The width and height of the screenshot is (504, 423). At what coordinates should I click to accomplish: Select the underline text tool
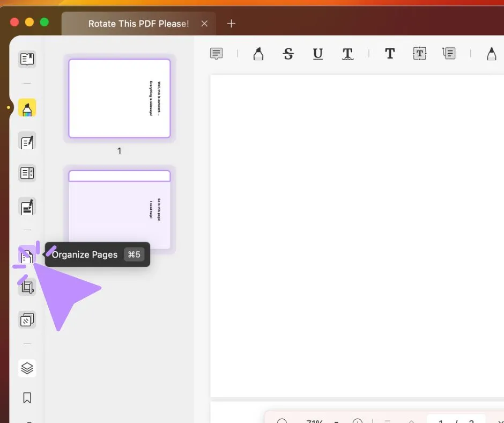317,54
